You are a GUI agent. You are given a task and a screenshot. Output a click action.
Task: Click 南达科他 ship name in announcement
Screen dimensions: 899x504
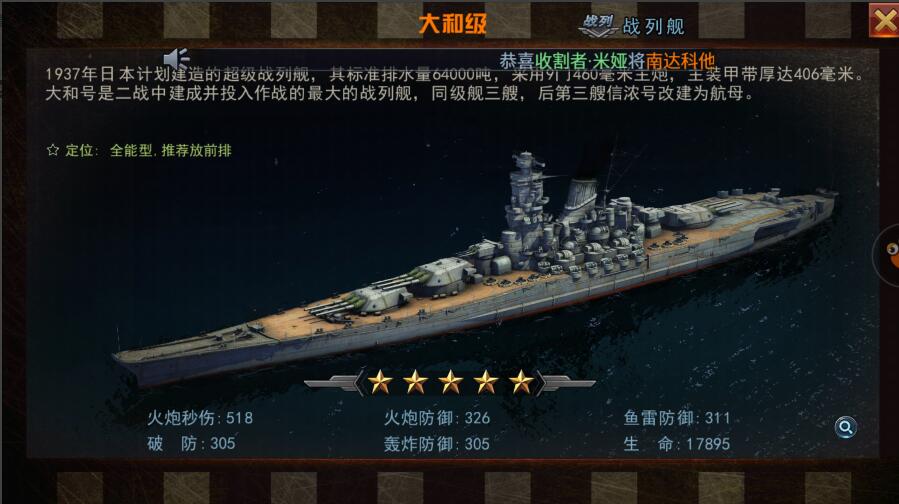click(680, 61)
